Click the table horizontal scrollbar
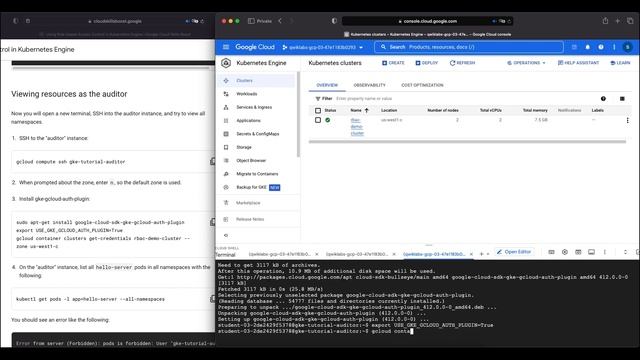 coord(467,142)
